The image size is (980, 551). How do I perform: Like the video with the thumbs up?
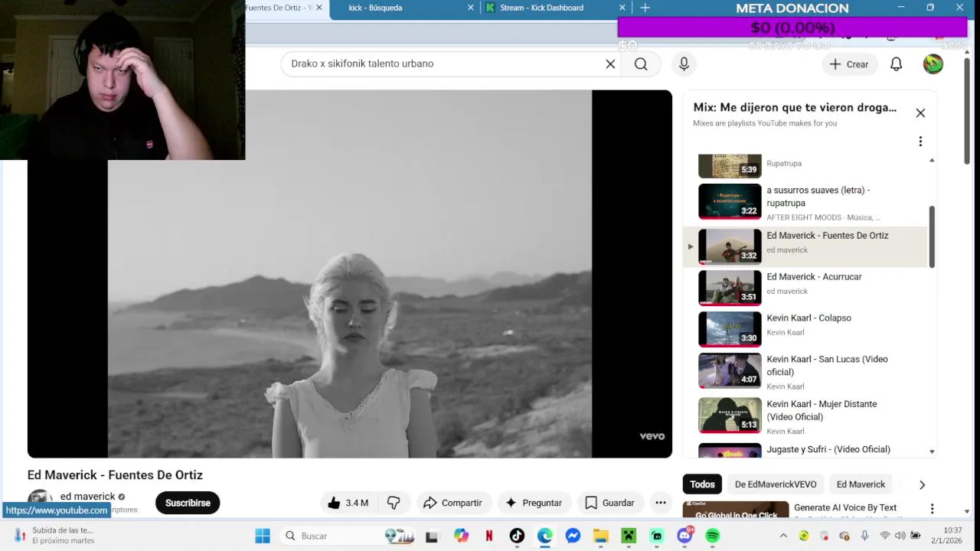(x=348, y=503)
